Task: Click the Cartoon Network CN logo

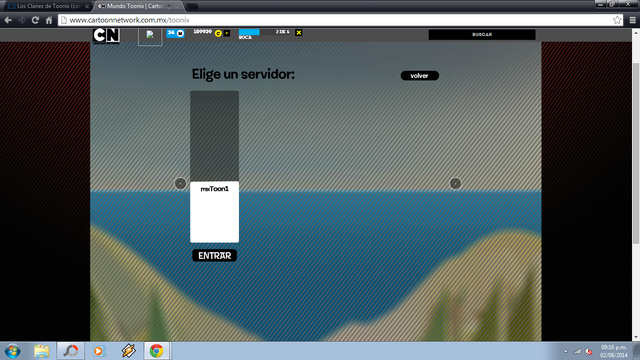Action: pyautogui.click(x=106, y=36)
